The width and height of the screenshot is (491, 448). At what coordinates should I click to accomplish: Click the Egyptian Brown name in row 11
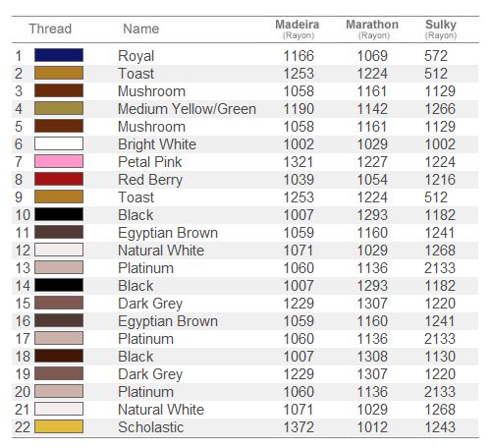click(x=168, y=233)
